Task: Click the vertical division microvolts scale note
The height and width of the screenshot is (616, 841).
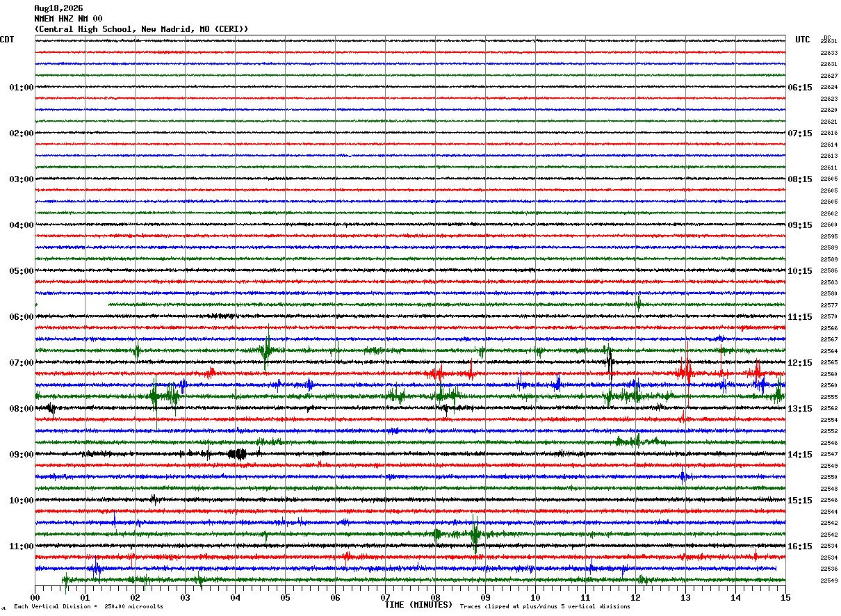Action: pos(88,606)
